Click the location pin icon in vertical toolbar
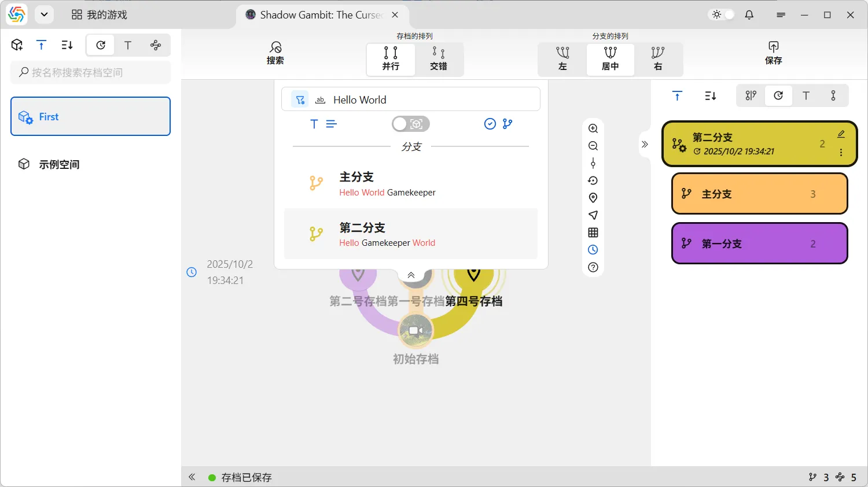This screenshot has width=868, height=487. [x=593, y=198]
